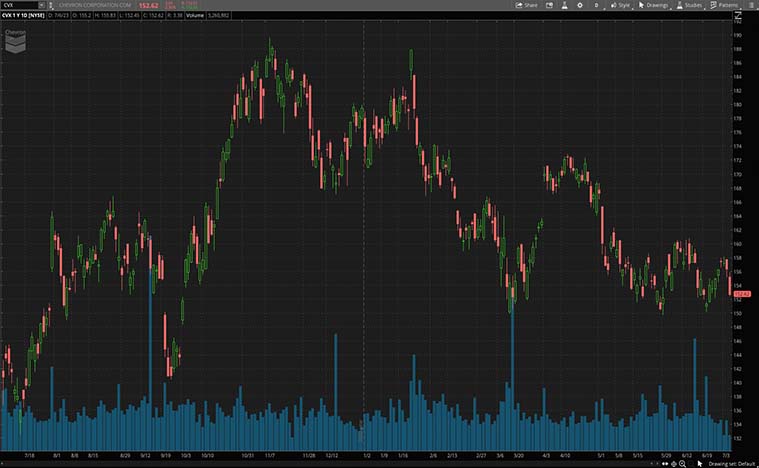Image resolution: width=759 pixels, height=468 pixels.
Task: Select the pointer cursor tool in bottom bar
Action: [x=699, y=464]
